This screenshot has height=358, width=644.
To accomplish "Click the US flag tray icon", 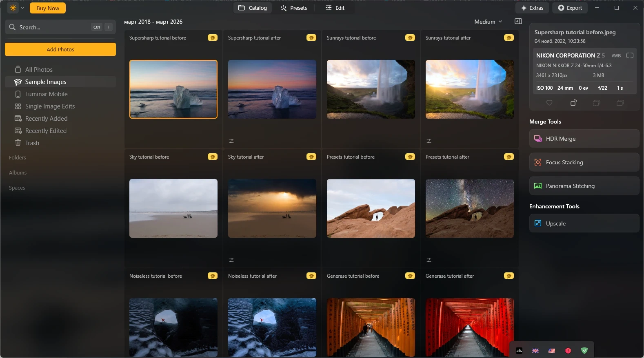I will (552, 351).
